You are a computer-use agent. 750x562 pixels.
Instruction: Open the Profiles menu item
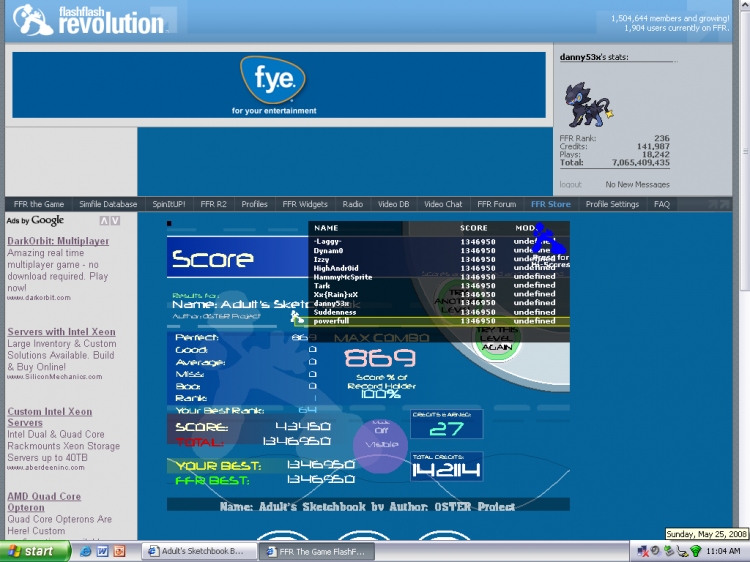(254, 204)
